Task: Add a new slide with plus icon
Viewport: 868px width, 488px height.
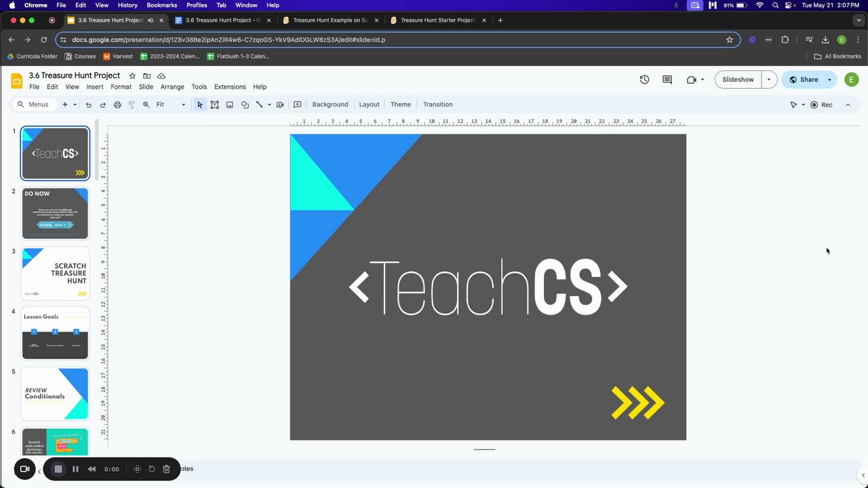Action: 65,104
